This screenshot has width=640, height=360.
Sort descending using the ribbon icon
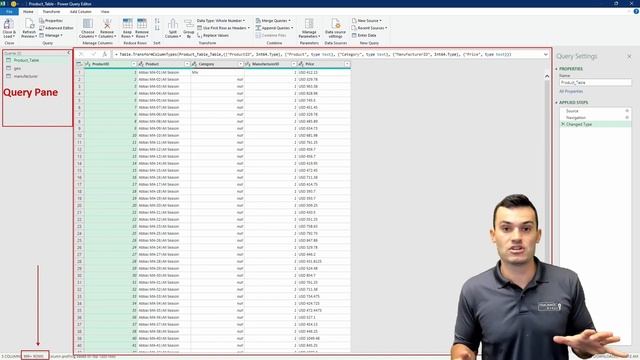click(x=157, y=28)
